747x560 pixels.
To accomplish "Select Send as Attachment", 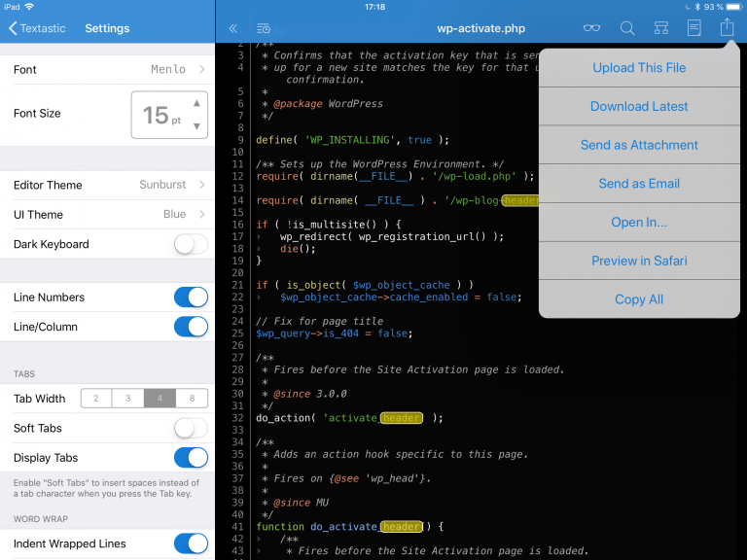I will [639, 145].
